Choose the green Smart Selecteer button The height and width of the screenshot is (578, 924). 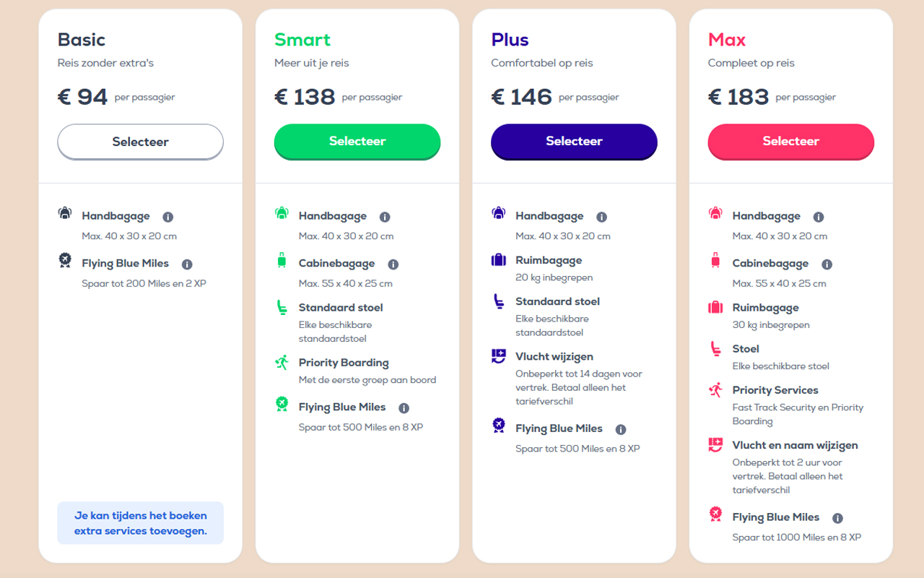tap(357, 141)
